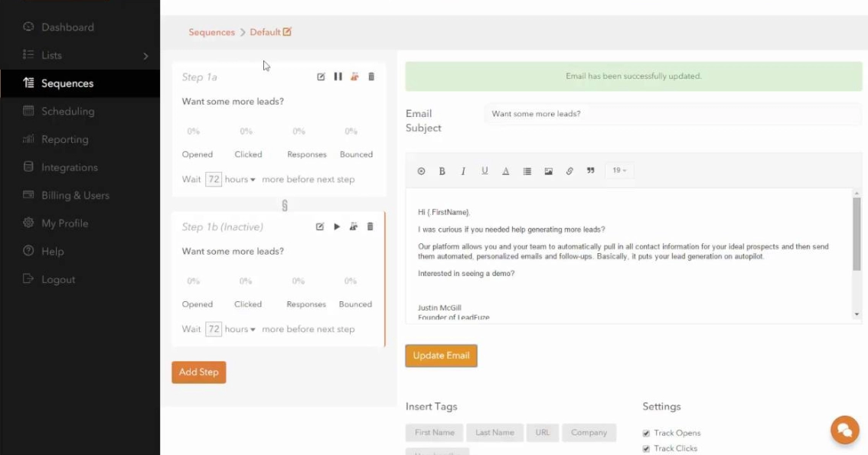Edit Step 1a using the pencil icon
The height and width of the screenshot is (455, 868).
pyautogui.click(x=321, y=76)
